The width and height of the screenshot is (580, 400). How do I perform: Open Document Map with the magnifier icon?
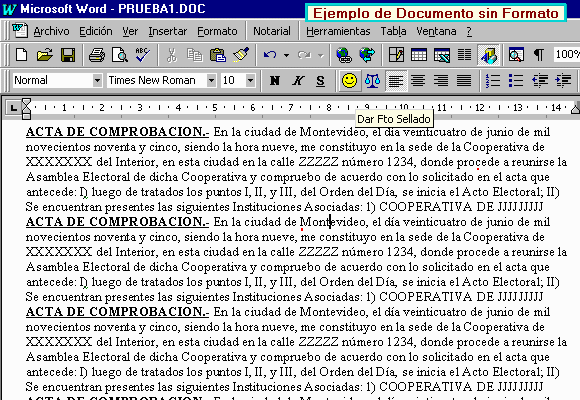[516, 55]
